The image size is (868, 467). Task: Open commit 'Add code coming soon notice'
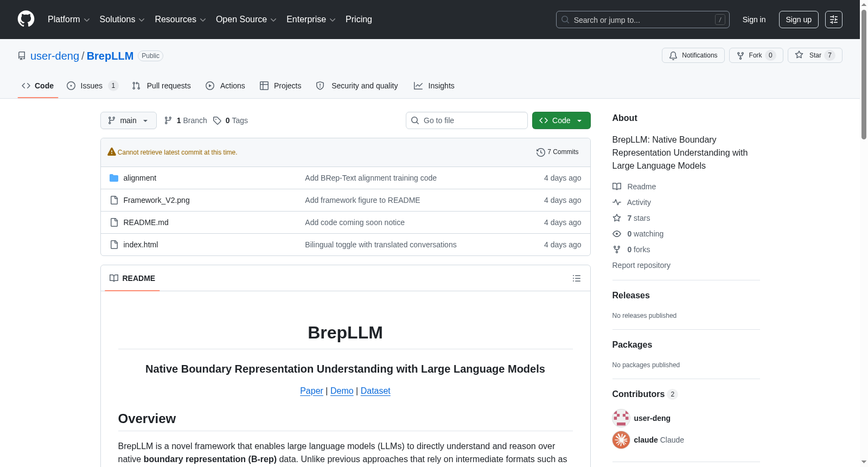[355, 222]
